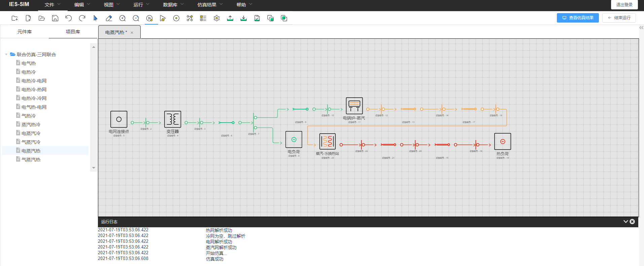Click the save icon
Viewport: 644px width, 266px height.
[x=55, y=18]
